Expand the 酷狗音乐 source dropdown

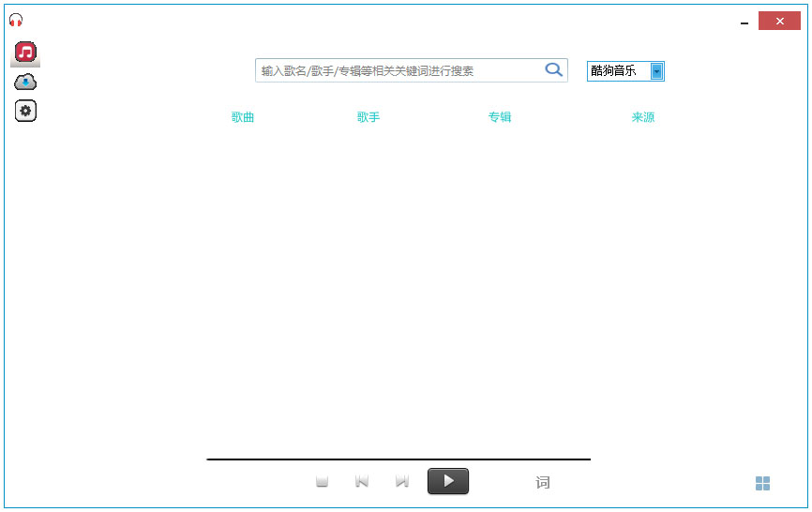656,71
